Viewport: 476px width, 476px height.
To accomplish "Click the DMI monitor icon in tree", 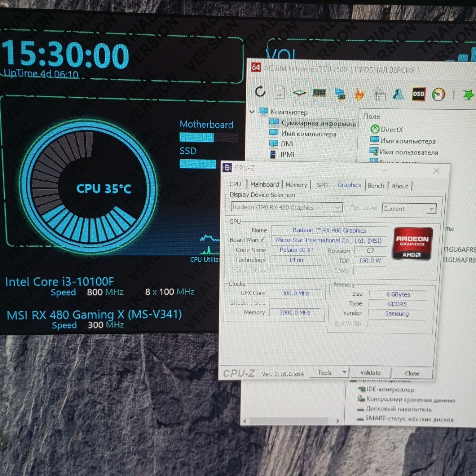I will (273, 143).
